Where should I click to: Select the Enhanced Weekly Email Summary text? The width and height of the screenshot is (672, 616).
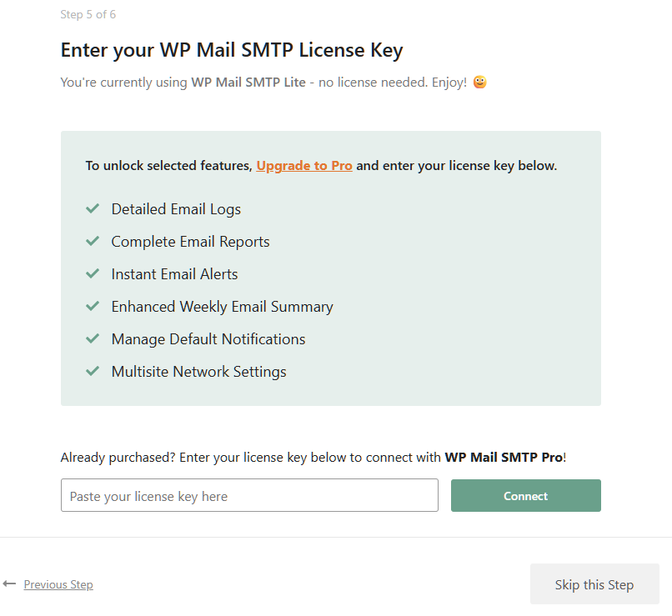coord(222,307)
